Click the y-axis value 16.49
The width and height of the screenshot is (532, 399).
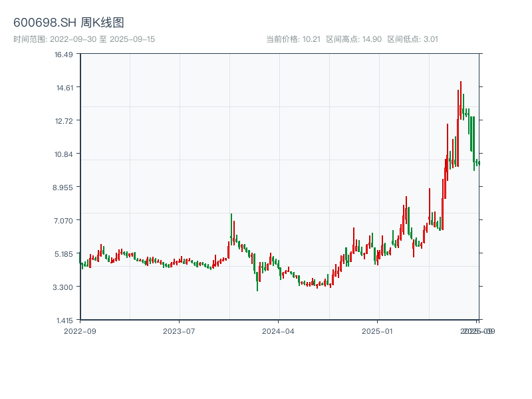tap(64, 55)
